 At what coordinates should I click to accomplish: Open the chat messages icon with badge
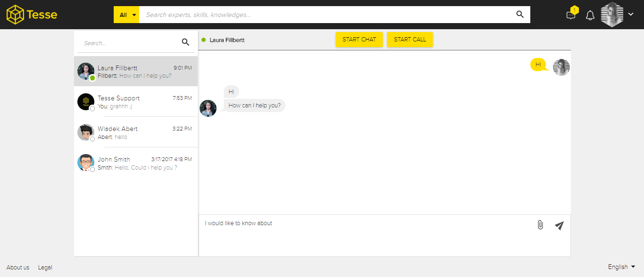tap(571, 15)
